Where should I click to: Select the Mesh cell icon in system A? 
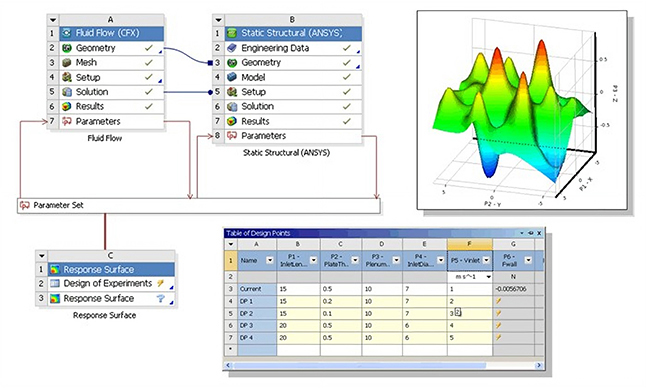tap(66, 63)
